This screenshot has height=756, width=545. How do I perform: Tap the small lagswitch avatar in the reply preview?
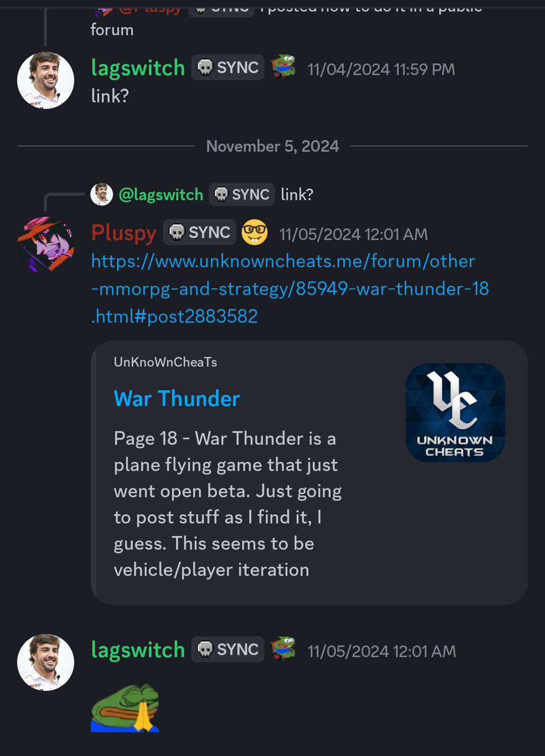(101, 194)
